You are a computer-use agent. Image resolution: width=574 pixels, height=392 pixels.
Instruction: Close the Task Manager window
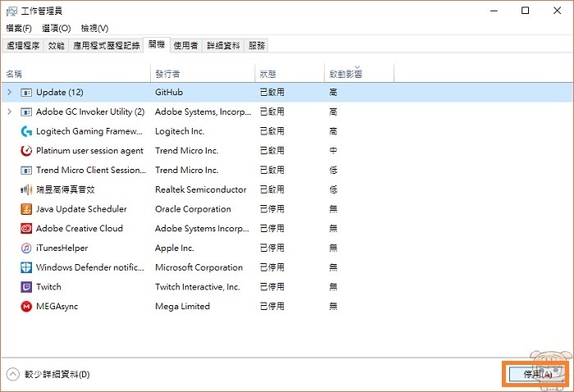pyautogui.click(x=557, y=11)
